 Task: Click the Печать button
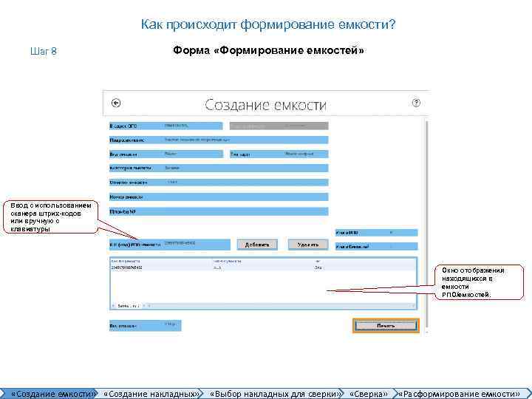pos(386,326)
